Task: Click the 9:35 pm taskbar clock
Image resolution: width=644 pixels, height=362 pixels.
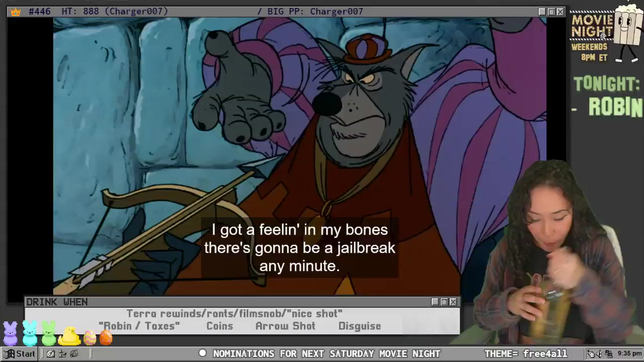Action: coord(629,353)
